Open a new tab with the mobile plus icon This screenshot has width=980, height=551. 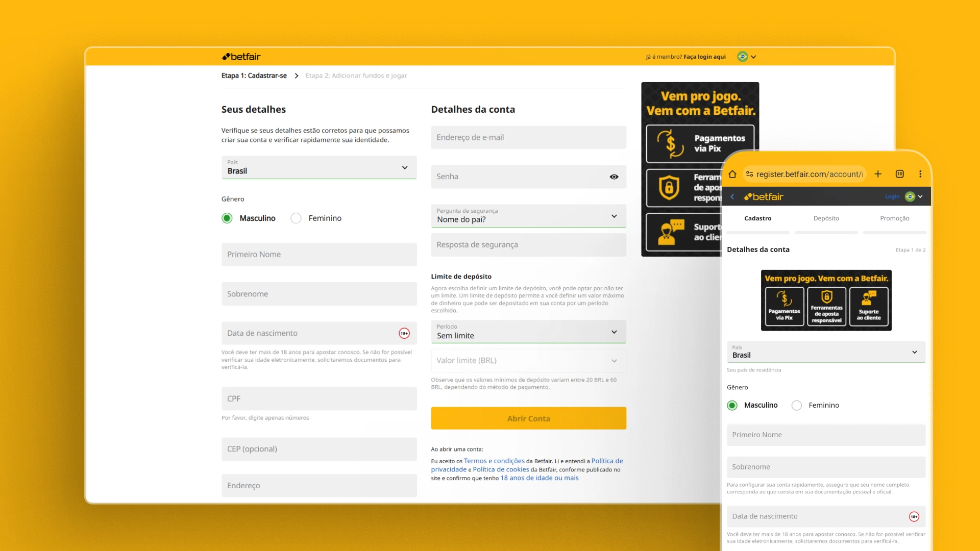pos(878,174)
